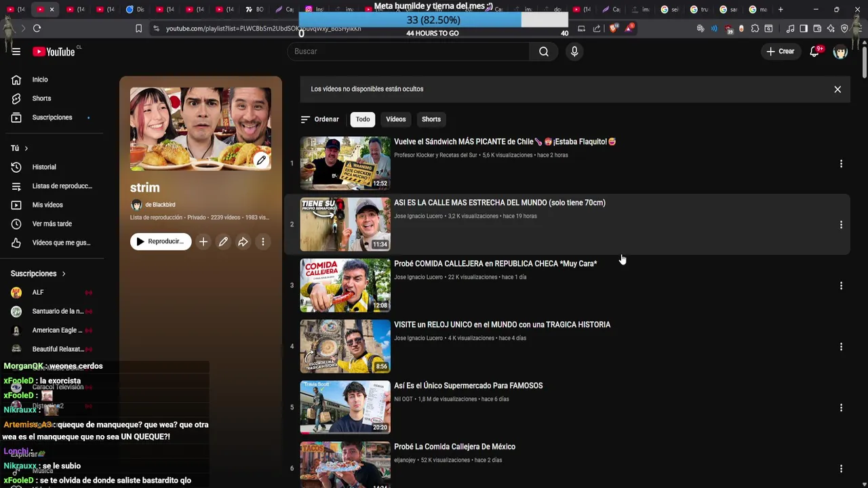The image size is (868, 488).
Task: Play the COMIDA CALLEJERA Checa thumbnail
Action: pos(345,285)
